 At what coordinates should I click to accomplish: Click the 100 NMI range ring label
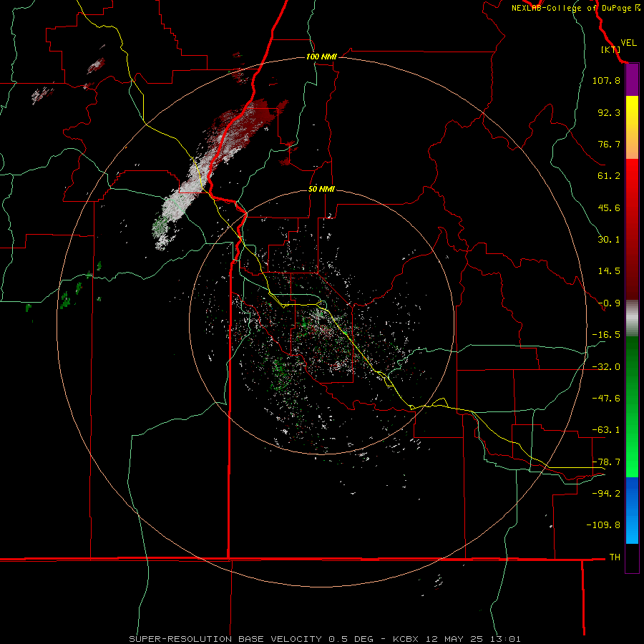click(321, 57)
